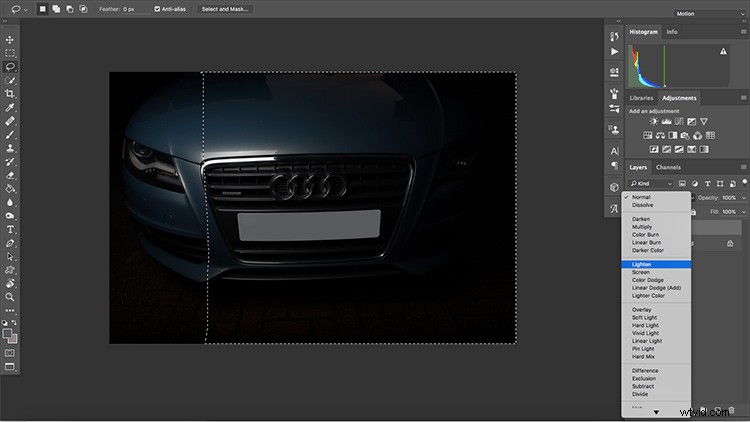
Task: Filter layers by type layers
Action: click(707, 184)
